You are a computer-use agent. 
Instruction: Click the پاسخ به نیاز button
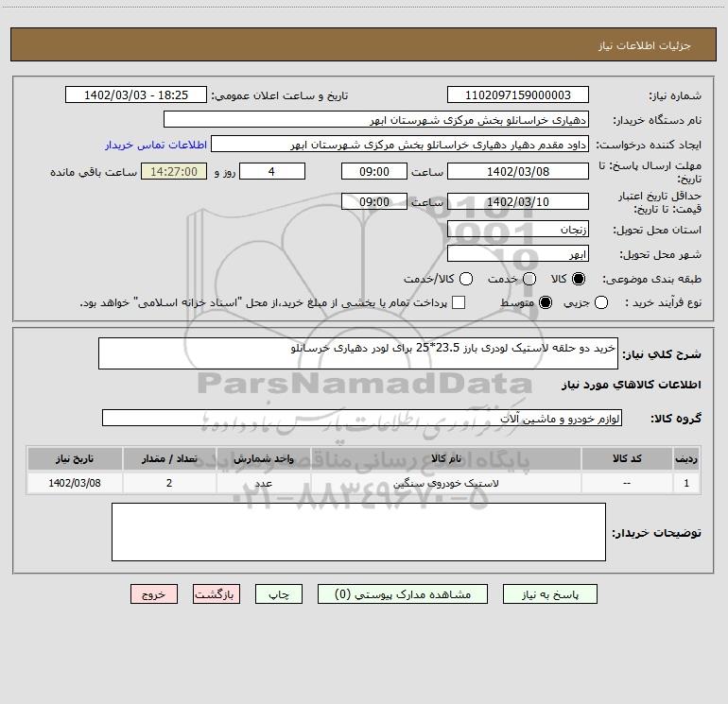click(549, 594)
